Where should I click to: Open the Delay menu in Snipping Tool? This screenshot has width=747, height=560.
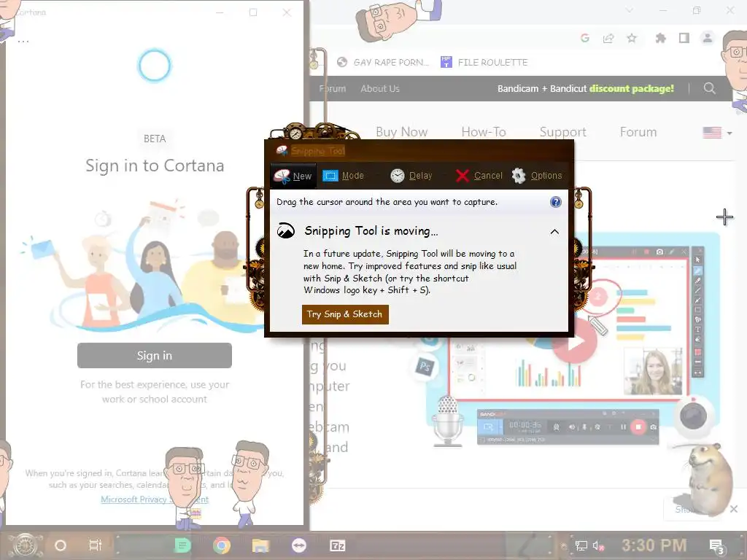click(x=411, y=176)
